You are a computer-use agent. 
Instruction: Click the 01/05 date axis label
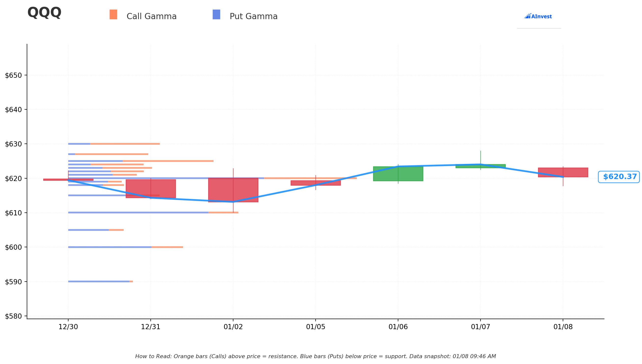(x=316, y=327)
